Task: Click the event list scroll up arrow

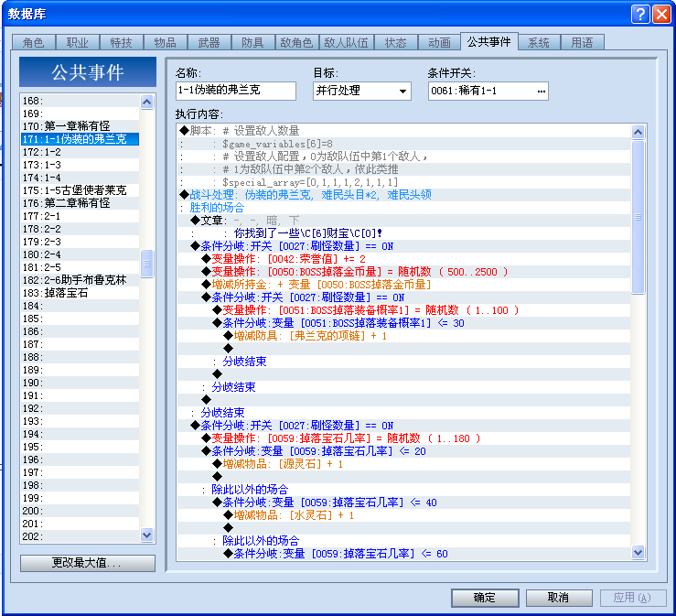Action: [146, 103]
